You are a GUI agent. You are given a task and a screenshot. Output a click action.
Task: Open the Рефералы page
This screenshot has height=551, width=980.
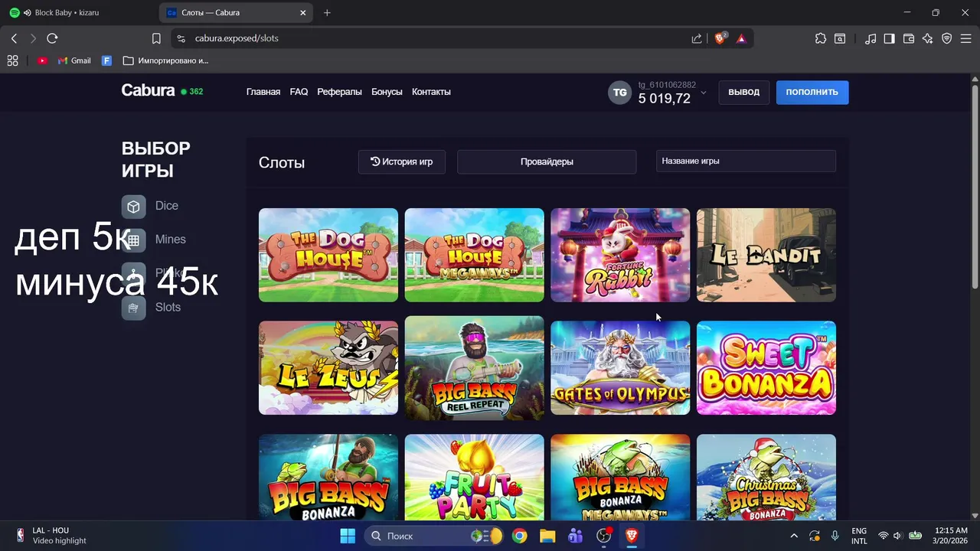pos(339,92)
